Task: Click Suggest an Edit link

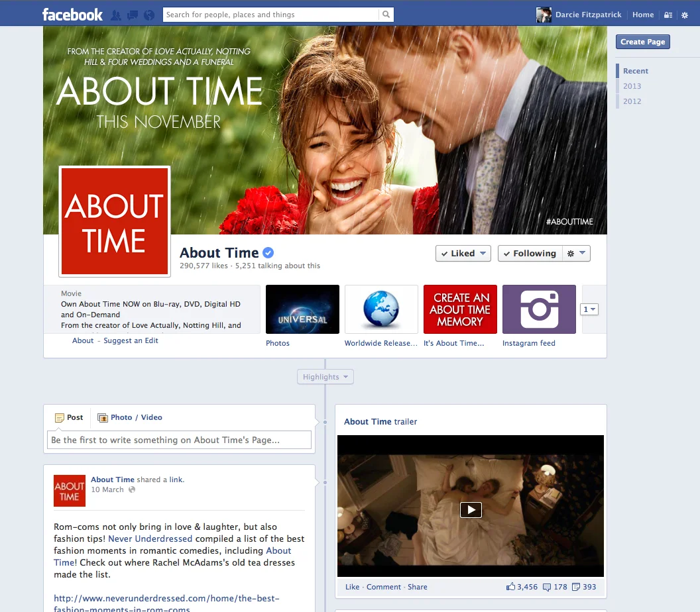Action: [131, 340]
